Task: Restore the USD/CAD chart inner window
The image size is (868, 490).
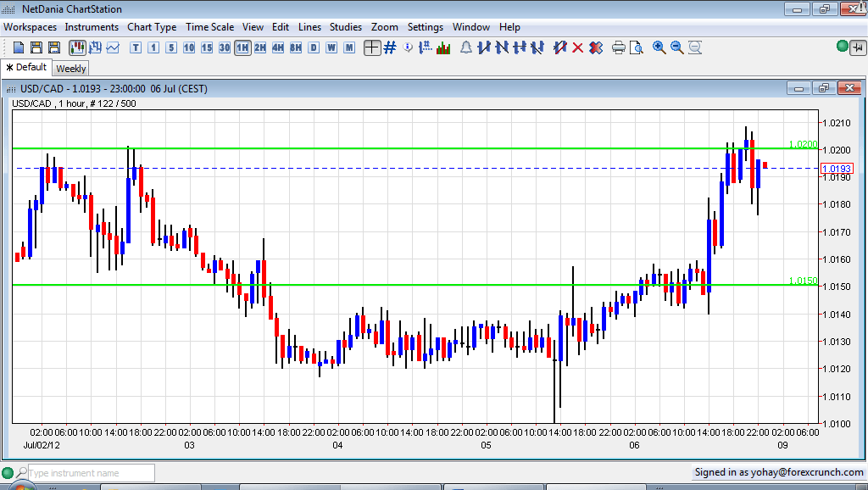Action: click(824, 88)
